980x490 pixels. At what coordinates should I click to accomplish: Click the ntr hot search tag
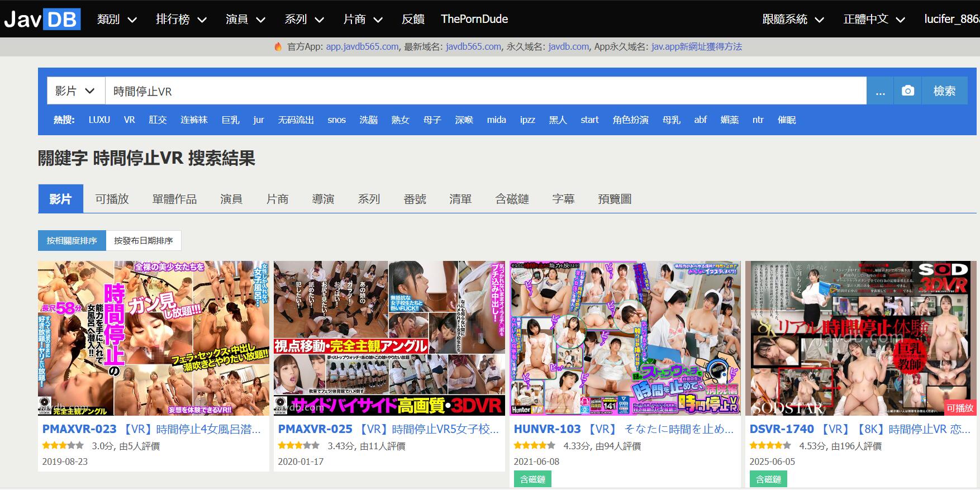(x=758, y=120)
